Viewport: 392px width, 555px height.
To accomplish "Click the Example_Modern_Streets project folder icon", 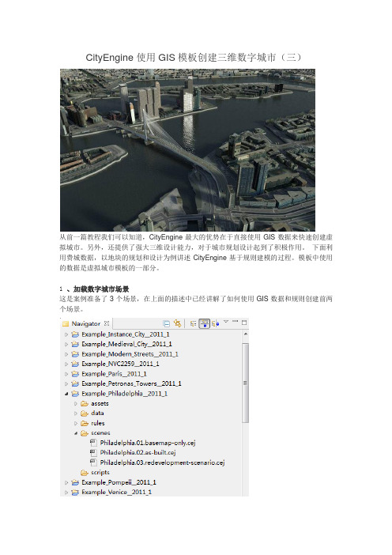I will pyautogui.click(x=75, y=354).
